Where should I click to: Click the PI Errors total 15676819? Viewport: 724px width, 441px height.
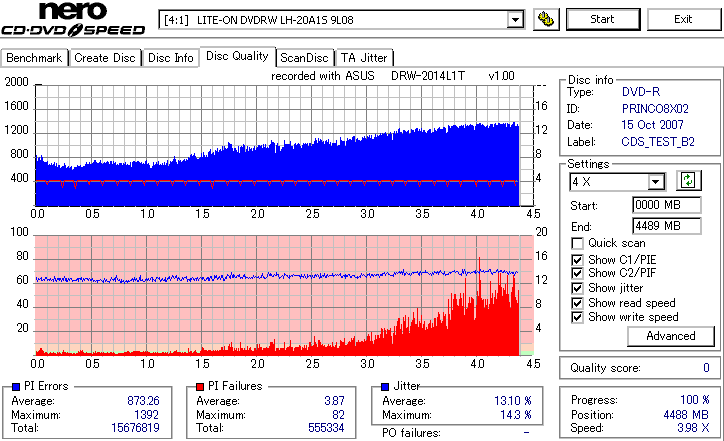click(135, 428)
